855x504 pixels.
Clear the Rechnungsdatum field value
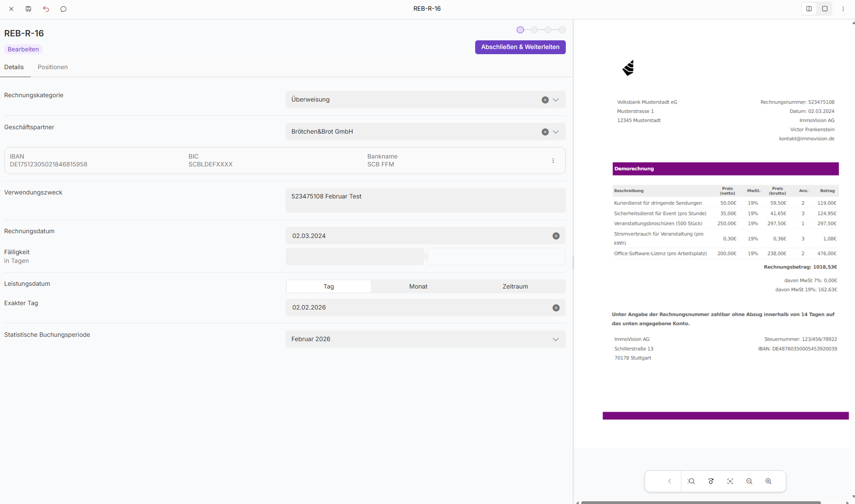556,236
